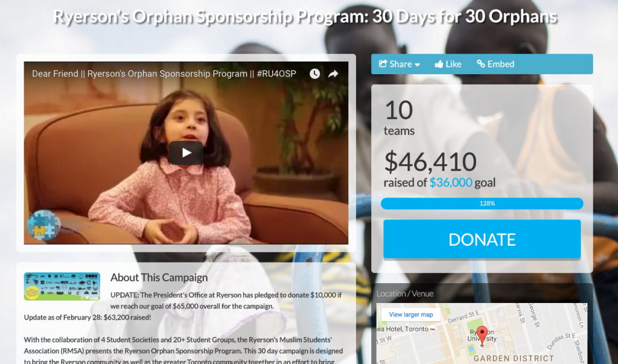
Task: Click the 10 teams count
Action: (x=399, y=117)
